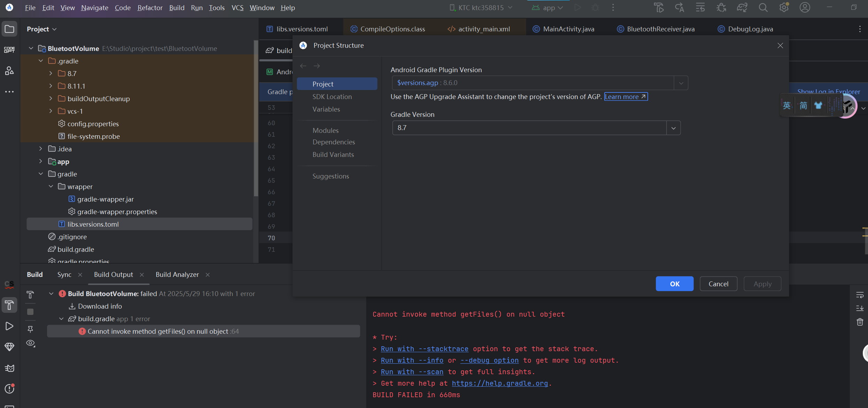Switch to the BluetoothReceiver.java editor tab

tap(656, 29)
